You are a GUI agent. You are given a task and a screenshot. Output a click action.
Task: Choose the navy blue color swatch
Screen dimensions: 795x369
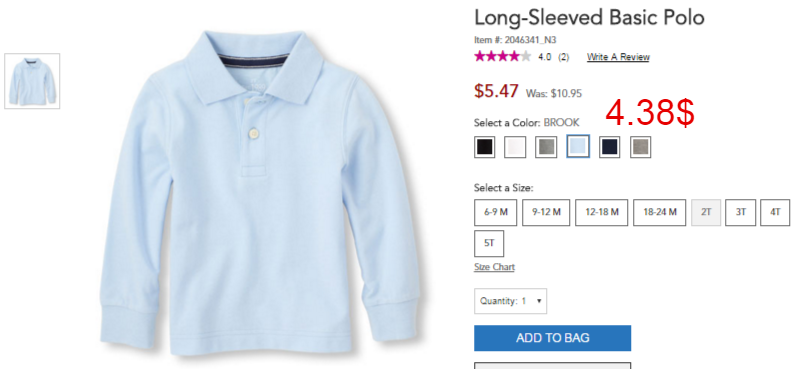[x=609, y=147]
